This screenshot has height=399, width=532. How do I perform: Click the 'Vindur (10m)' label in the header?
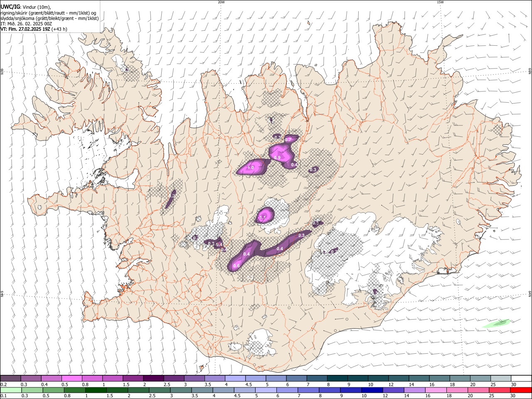(x=36, y=7)
